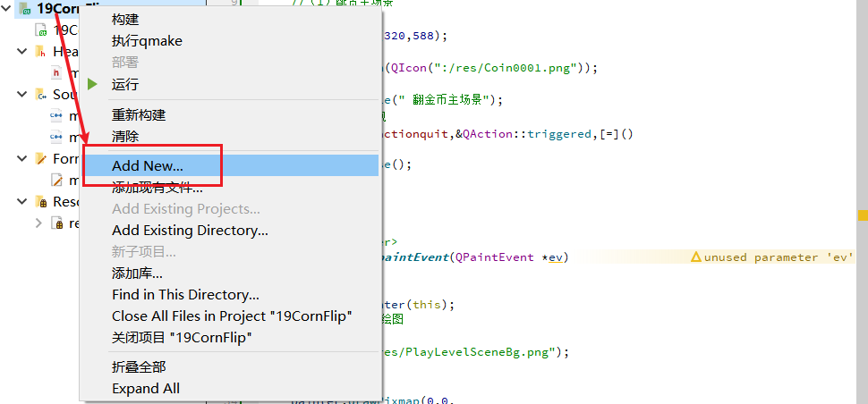Viewport: 868px width, 404px height.
Task: Click the underlined ev parameter in code
Action: tap(555, 257)
